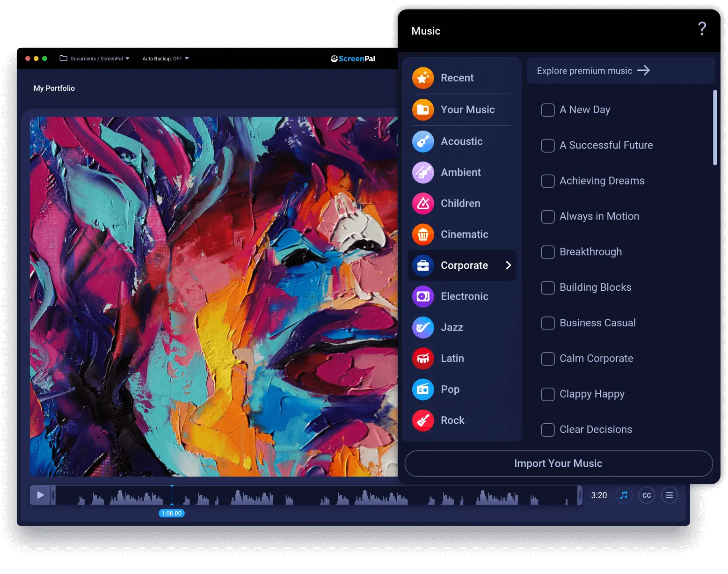The width and height of the screenshot is (728, 574).
Task: Click the music note icon near the timeline
Action: [x=624, y=495]
